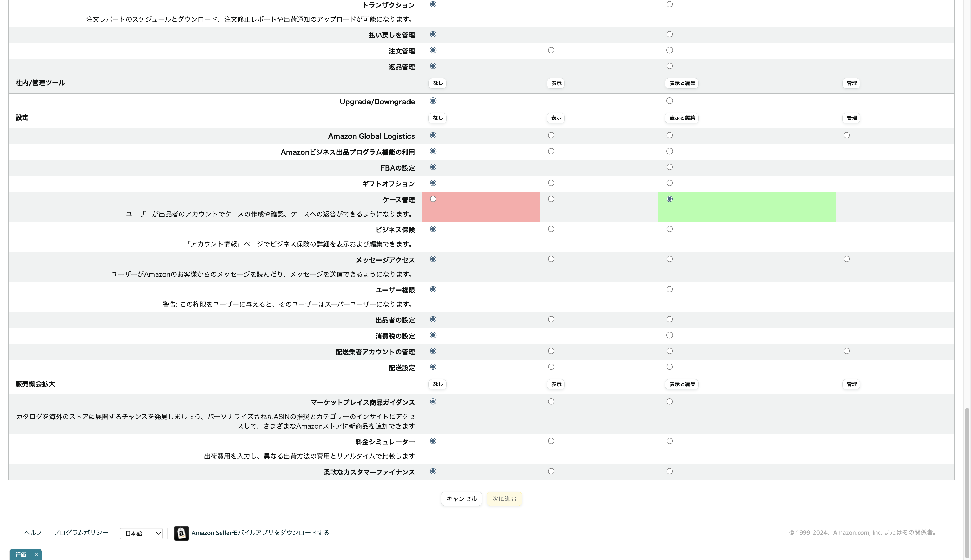Screen dimensions: 971x560
Task: Select 表示と編集 for マーケットプレイス商品ガイダンス
Action: 669,402
